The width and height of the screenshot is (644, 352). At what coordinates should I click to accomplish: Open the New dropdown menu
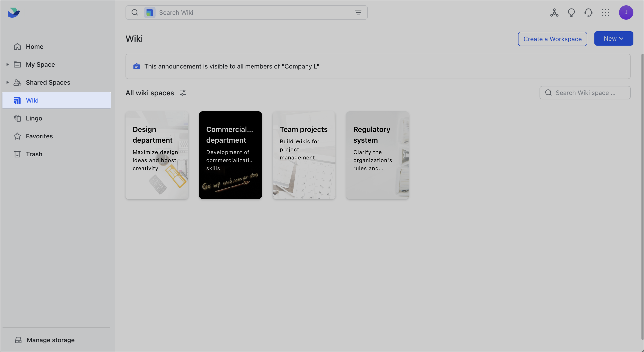click(614, 39)
